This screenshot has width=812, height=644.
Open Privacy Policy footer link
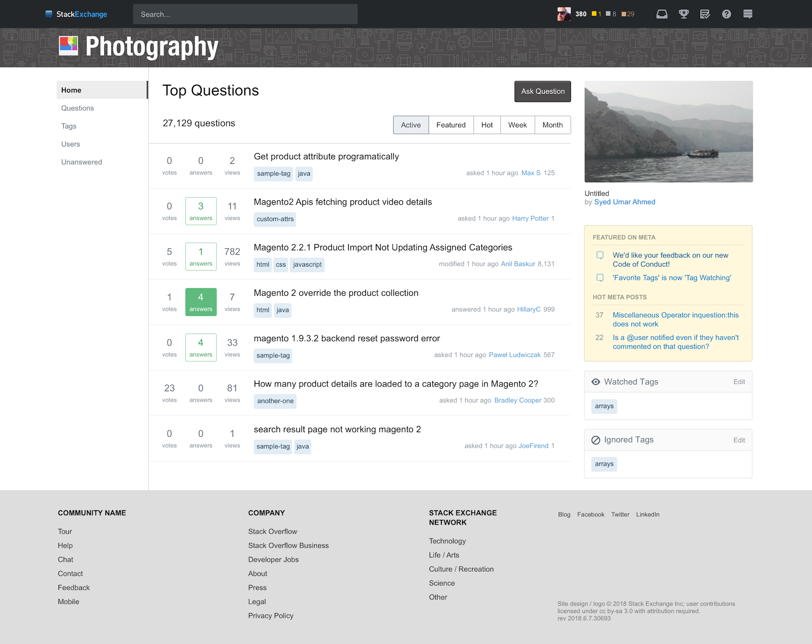[x=271, y=616]
